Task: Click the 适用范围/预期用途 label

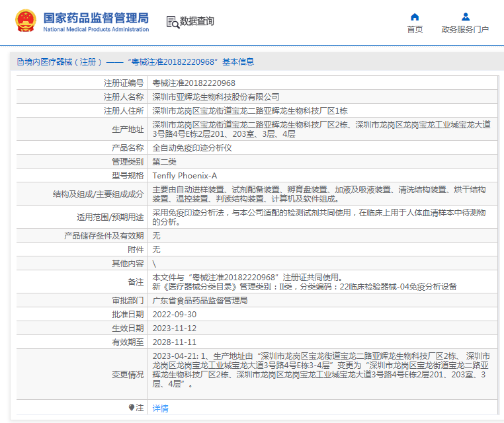Action: click(x=110, y=217)
